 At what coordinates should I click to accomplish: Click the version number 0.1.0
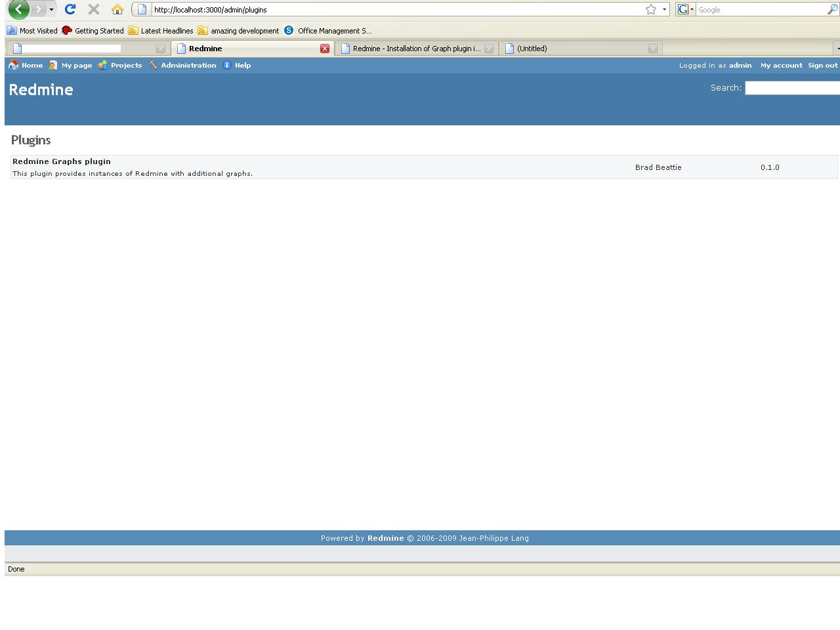(x=770, y=167)
